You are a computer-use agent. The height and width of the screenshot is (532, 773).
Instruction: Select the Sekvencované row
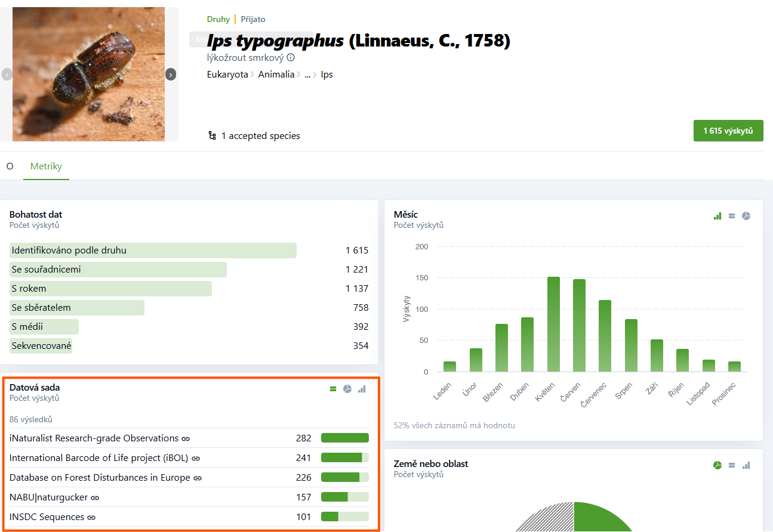coord(189,346)
